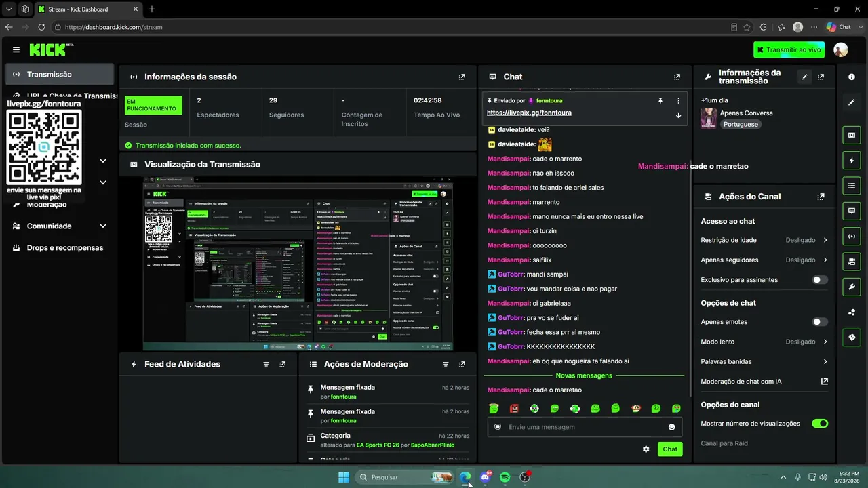Open Discord from the taskbar
Image resolution: width=868 pixels, height=488 pixels.
[485, 477]
